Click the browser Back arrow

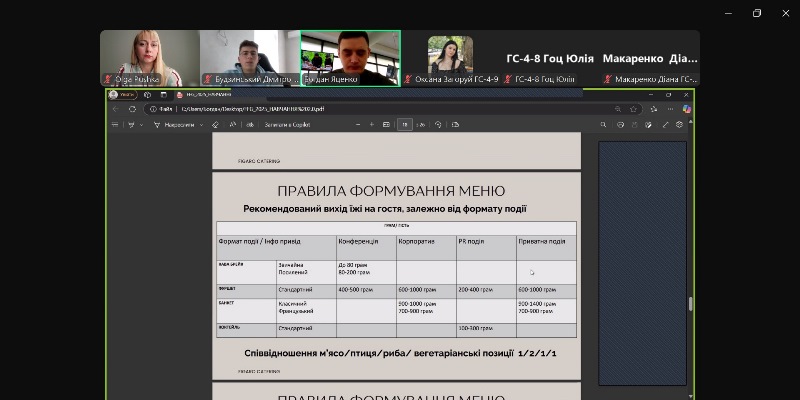(115, 109)
